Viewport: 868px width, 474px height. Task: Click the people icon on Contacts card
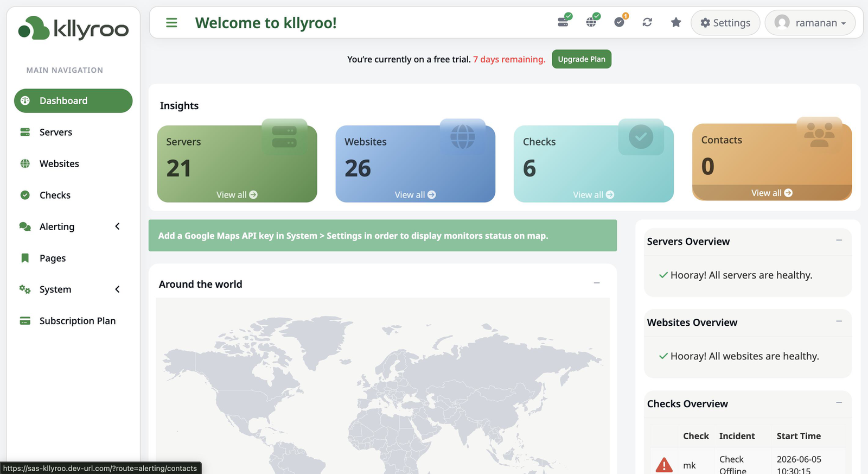click(819, 134)
